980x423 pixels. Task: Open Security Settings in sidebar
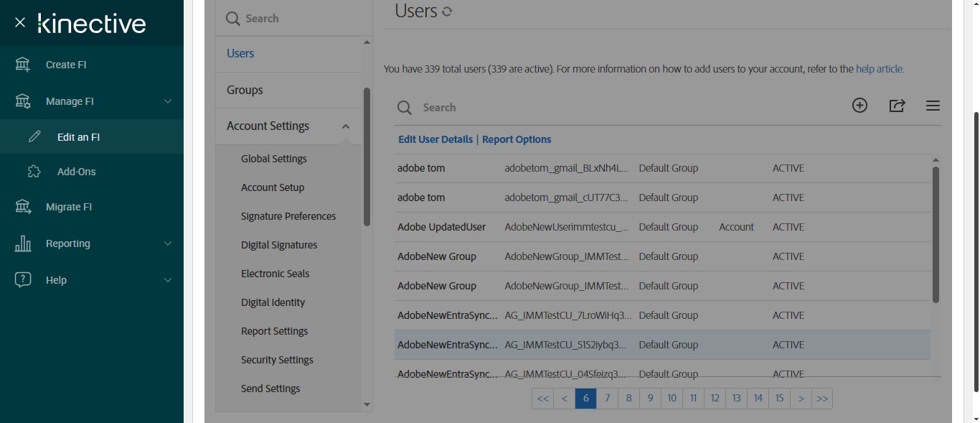tap(277, 360)
